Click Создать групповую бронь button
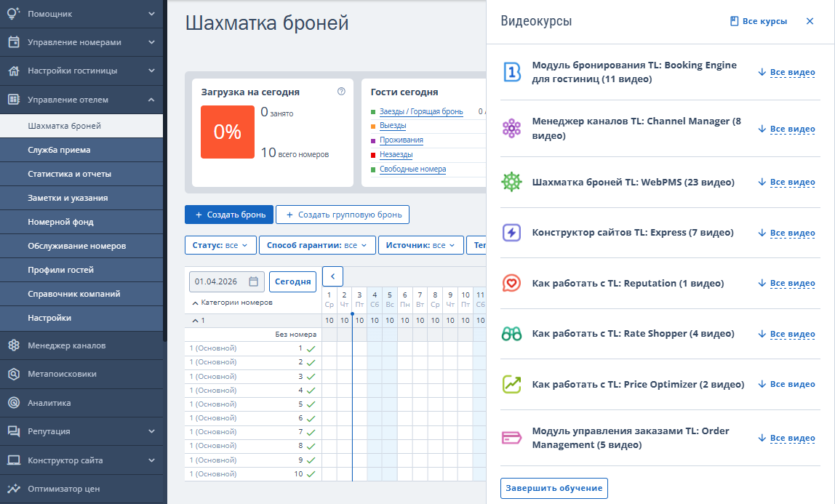The height and width of the screenshot is (504, 835). tap(343, 215)
